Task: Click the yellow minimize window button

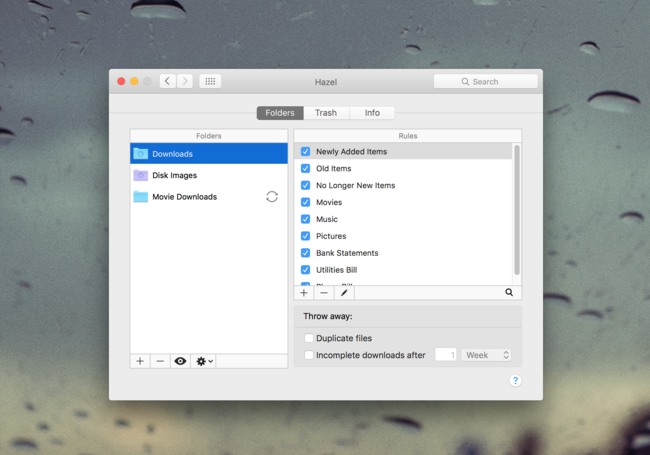Action: [134, 81]
